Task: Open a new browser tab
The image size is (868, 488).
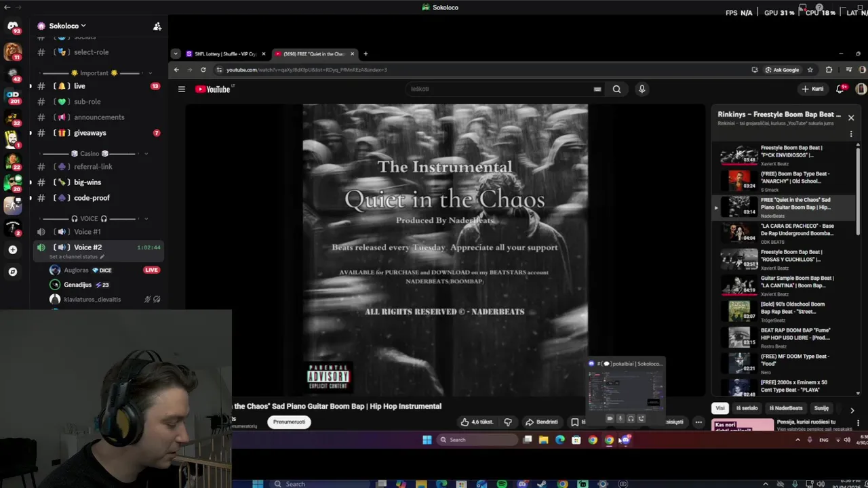Action: pos(366,54)
